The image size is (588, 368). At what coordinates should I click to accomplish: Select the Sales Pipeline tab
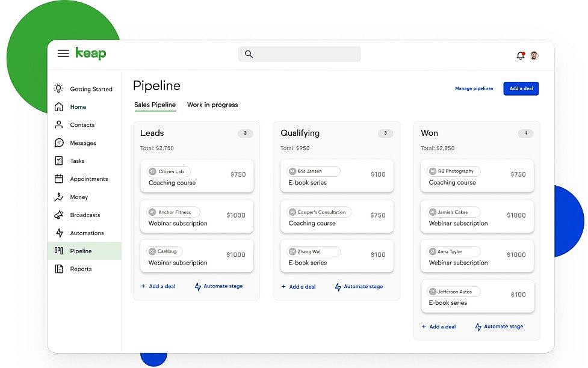[x=155, y=105]
